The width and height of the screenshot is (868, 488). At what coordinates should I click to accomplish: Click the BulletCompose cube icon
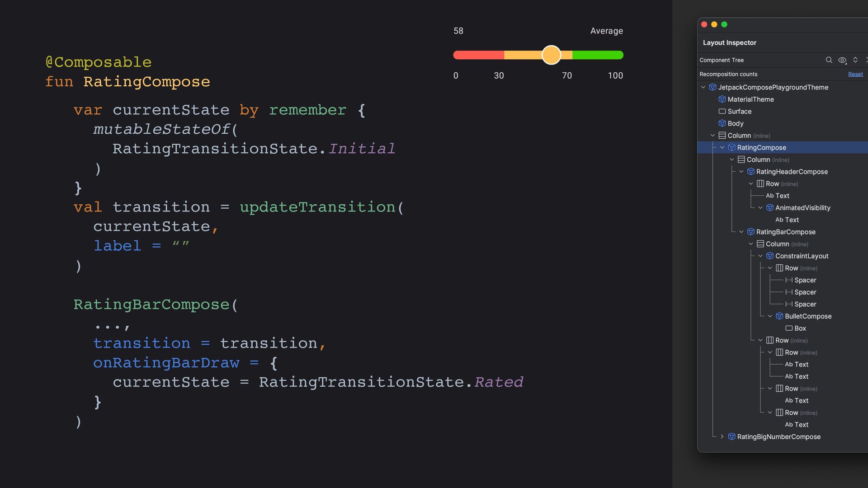(x=779, y=316)
